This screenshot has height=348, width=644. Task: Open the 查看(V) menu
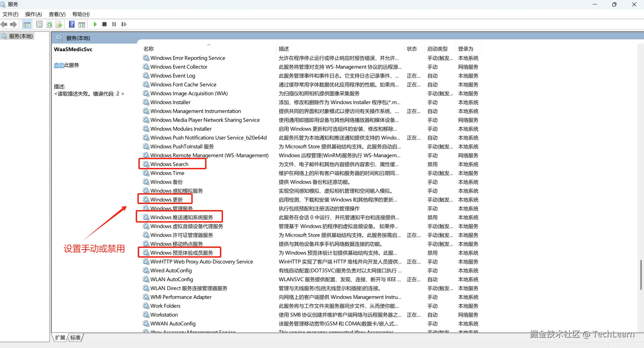pos(57,14)
